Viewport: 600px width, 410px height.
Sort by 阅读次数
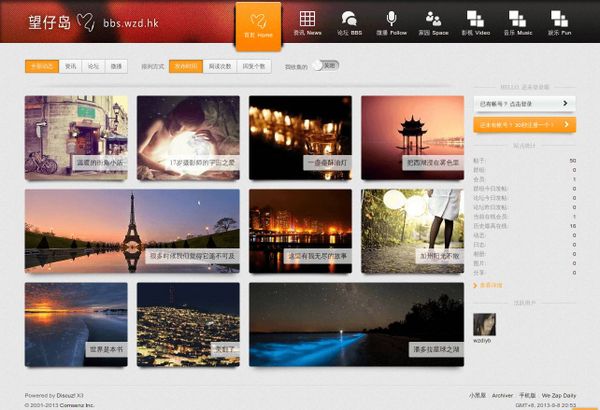click(220, 66)
